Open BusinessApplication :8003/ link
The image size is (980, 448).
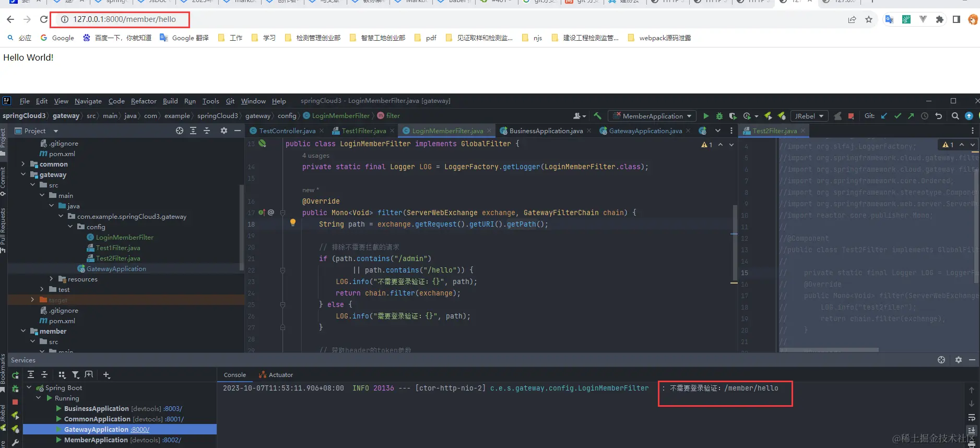point(173,408)
